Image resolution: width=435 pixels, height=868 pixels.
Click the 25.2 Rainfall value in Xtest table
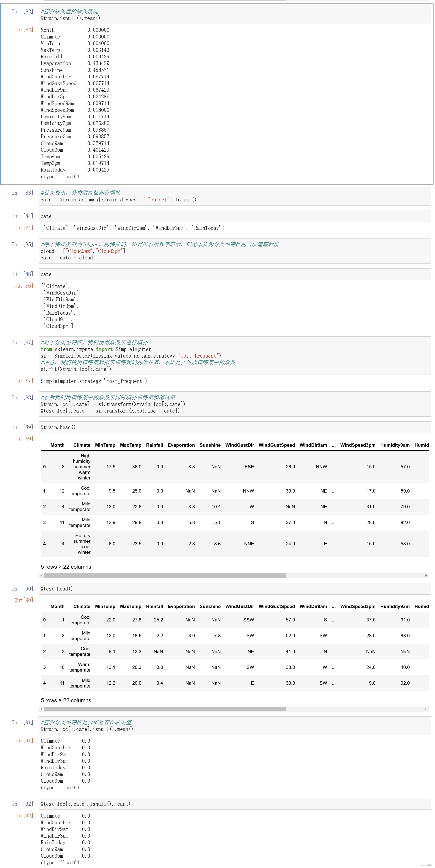click(x=158, y=620)
